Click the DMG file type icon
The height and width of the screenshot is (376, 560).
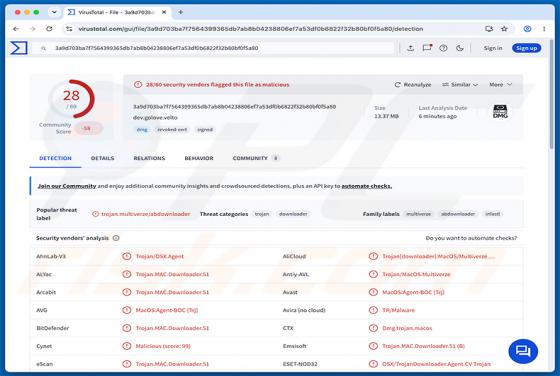pos(500,111)
